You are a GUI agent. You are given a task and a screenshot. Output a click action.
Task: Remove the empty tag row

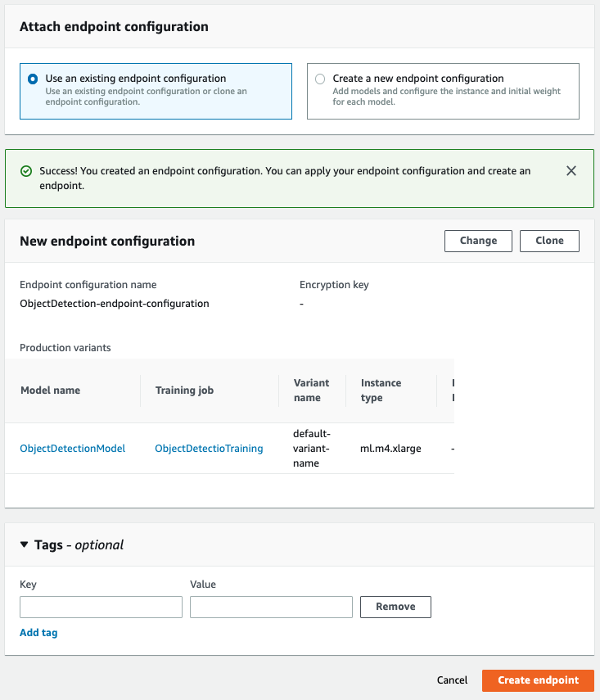click(x=395, y=607)
